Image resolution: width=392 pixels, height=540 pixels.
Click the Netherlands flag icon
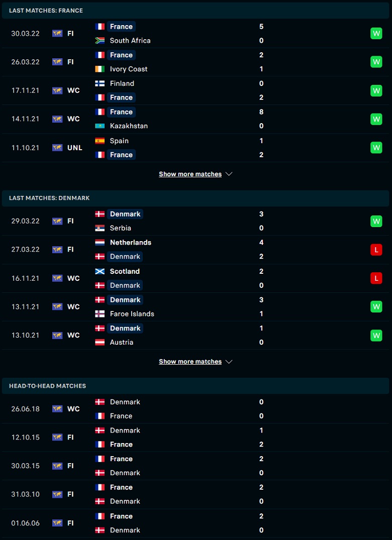pyautogui.click(x=100, y=243)
